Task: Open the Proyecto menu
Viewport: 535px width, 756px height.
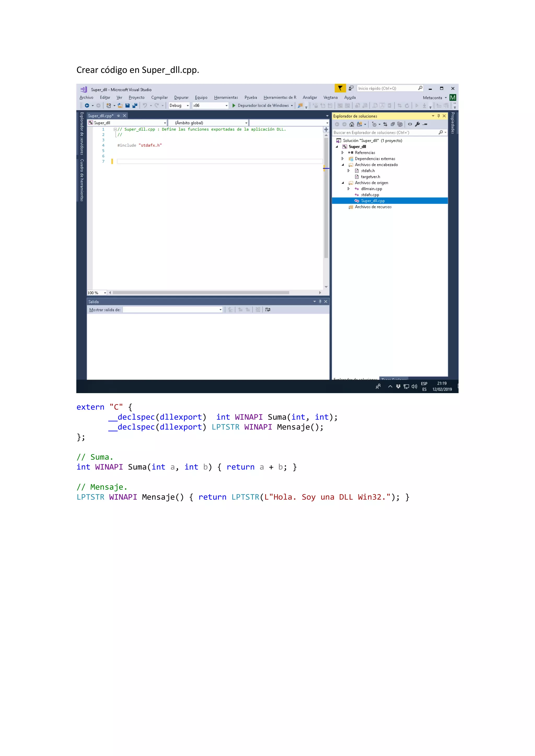Action: 136,97
